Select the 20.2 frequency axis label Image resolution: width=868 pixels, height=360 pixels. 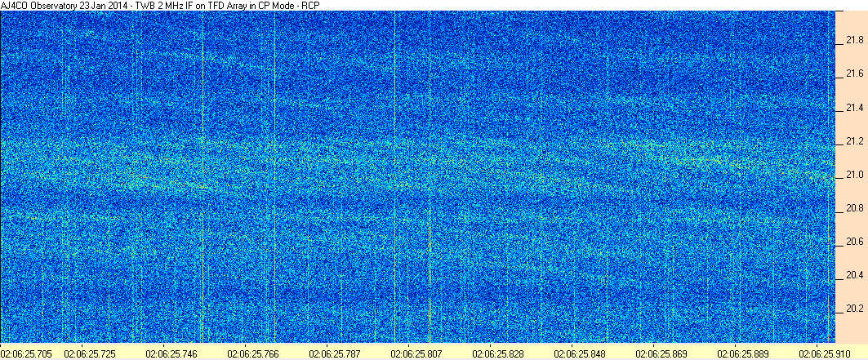[x=855, y=309]
